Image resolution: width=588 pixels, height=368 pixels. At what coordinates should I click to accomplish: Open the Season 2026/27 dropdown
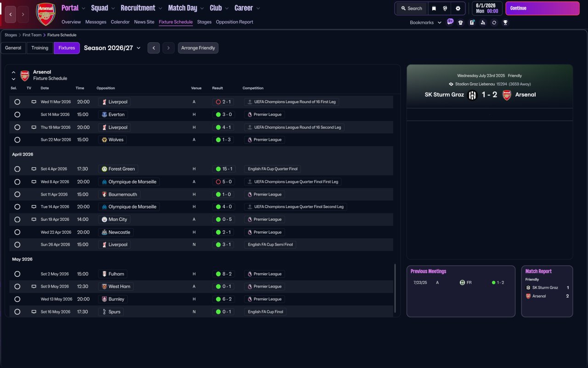point(112,48)
